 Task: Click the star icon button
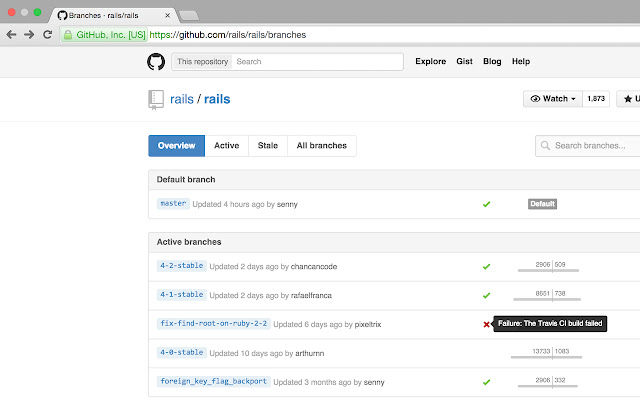[x=628, y=99]
